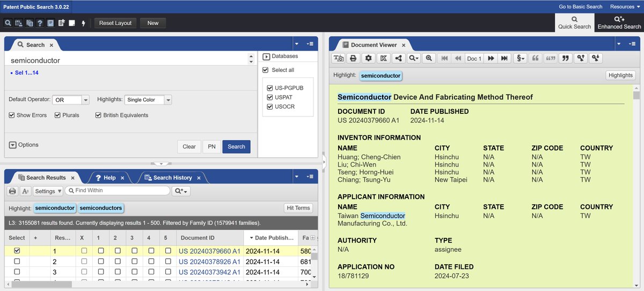Click the font size icon in Search Results

pyautogui.click(x=26, y=191)
